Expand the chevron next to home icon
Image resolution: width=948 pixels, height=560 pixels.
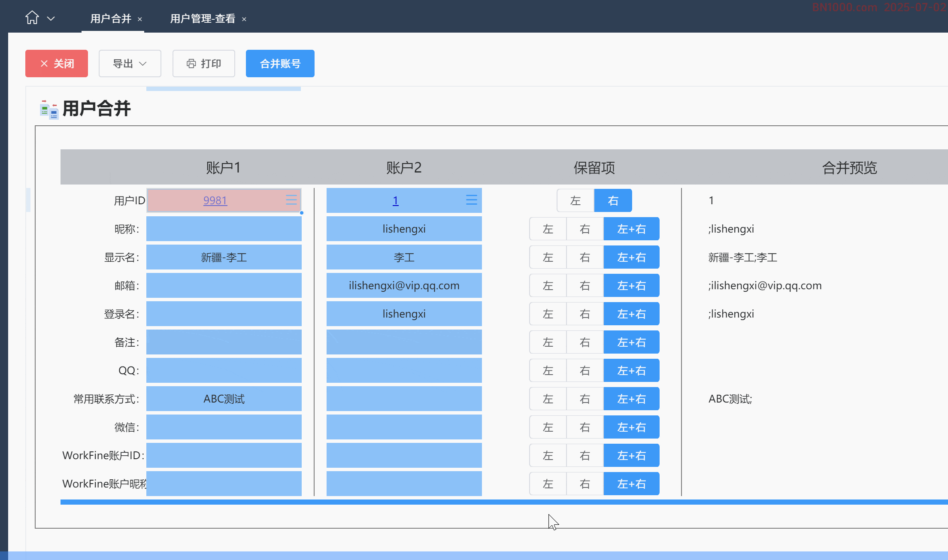(x=51, y=18)
